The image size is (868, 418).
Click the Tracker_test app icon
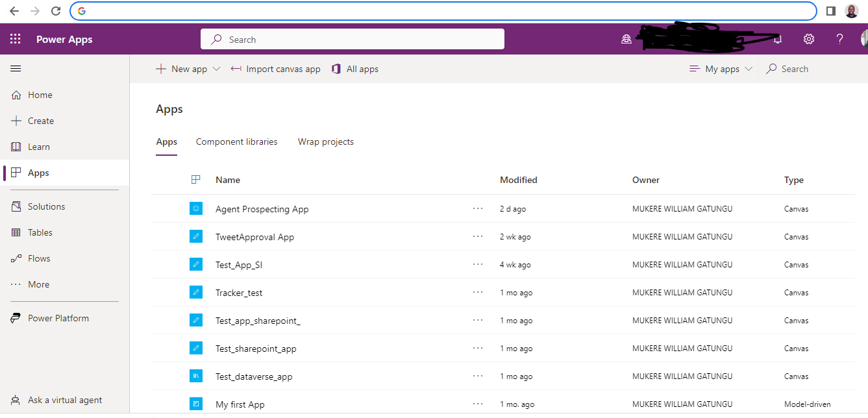pyautogui.click(x=196, y=292)
